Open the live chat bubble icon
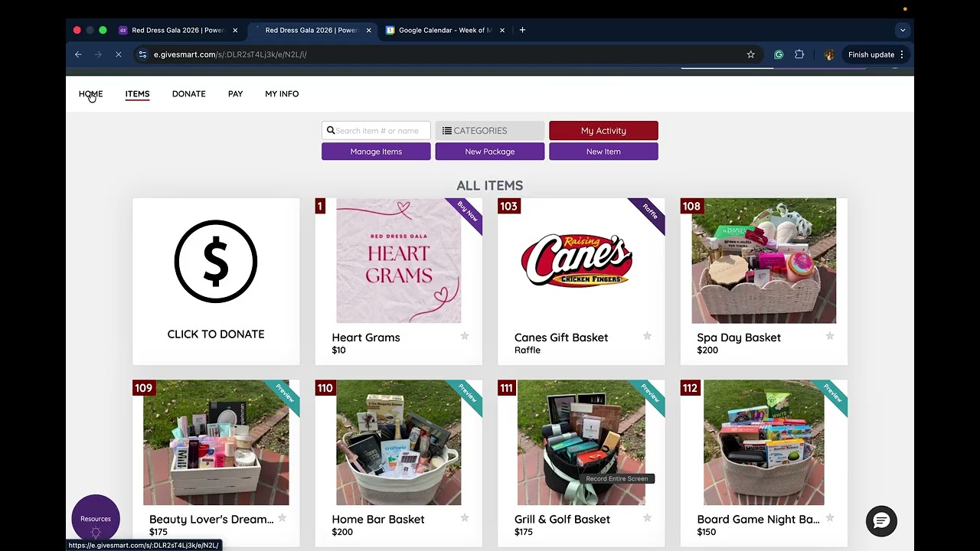 [x=881, y=521]
